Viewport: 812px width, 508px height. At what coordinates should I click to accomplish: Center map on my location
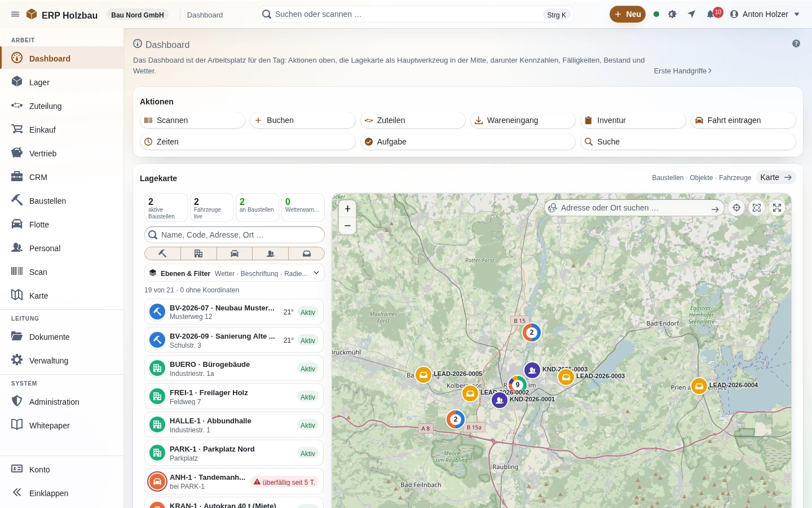[736, 208]
